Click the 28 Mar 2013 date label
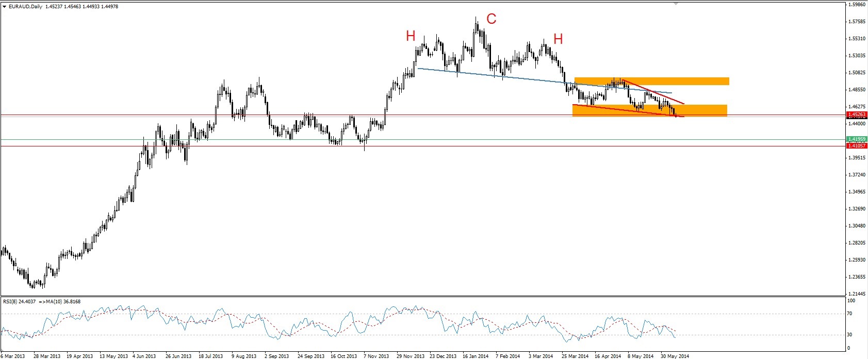The image size is (868, 359). (x=47, y=356)
